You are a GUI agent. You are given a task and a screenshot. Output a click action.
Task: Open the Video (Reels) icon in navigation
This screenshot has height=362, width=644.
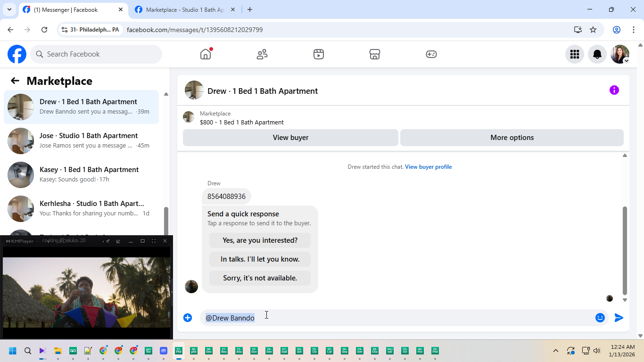click(x=319, y=54)
